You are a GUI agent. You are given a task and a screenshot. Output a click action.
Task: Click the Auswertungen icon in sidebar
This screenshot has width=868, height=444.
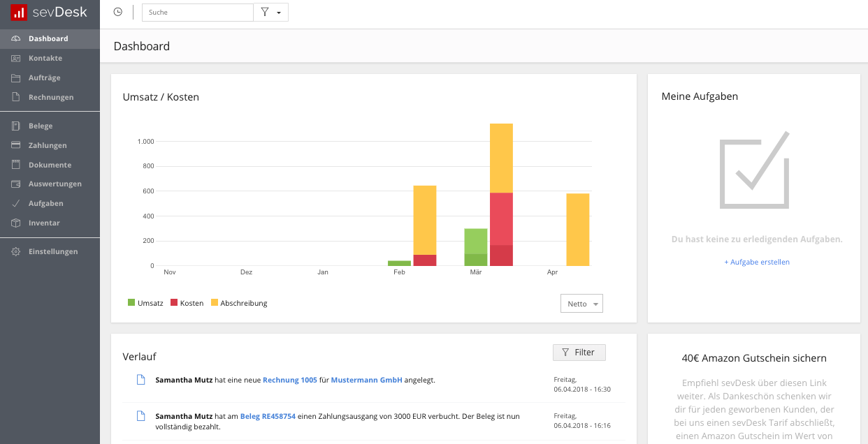(x=16, y=184)
